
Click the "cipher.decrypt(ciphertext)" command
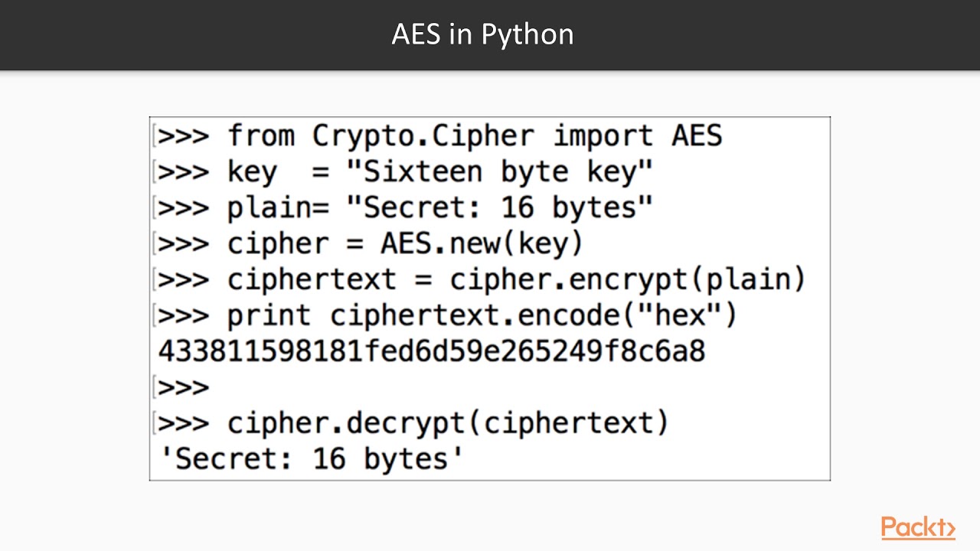point(448,422)
